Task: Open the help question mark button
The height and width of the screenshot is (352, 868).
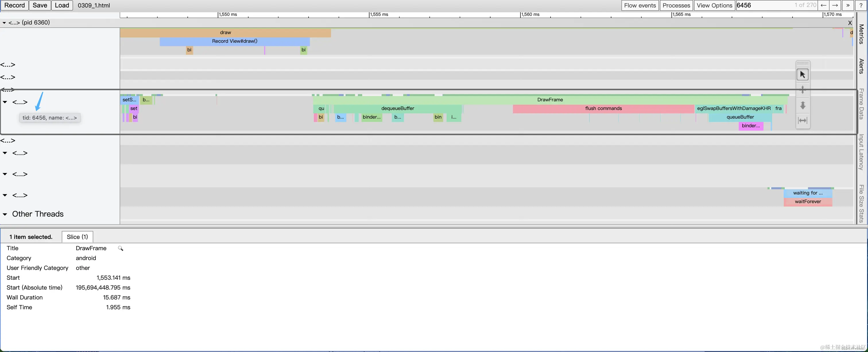Action: point(861,5)
